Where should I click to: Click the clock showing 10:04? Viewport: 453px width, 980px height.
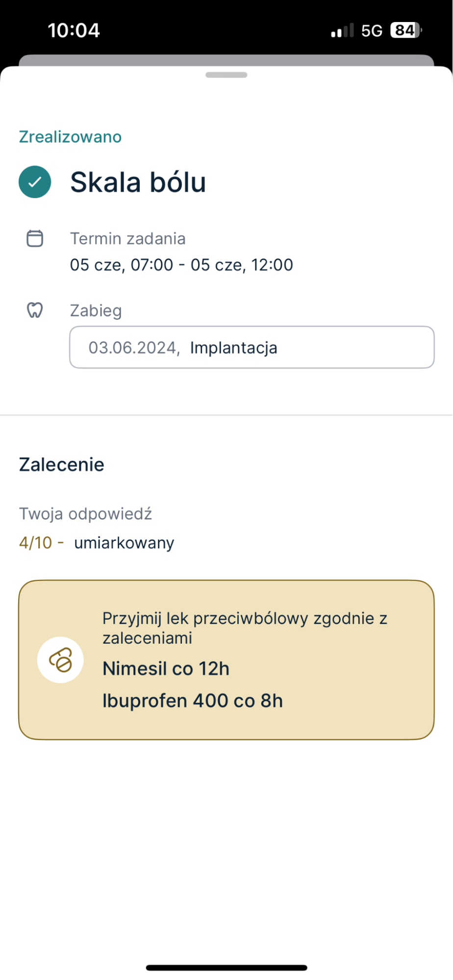coord(74,30)
